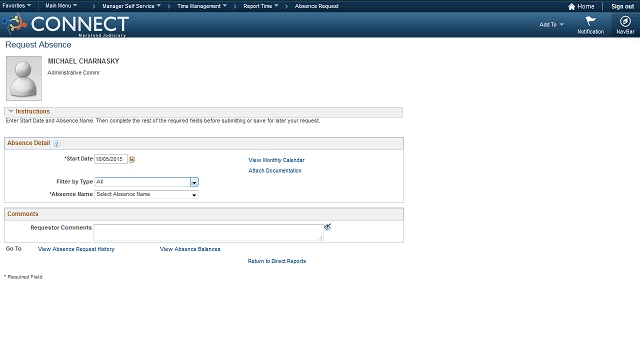This screenshot has height=360, width=640.
Task: Open Filter by Type dropdown
Action: 146,182
